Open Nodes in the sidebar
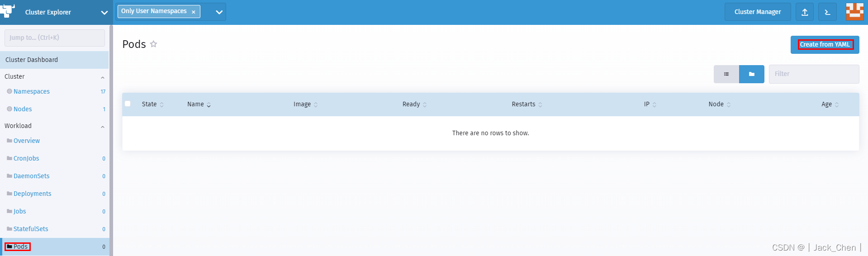 pos(23,109)
